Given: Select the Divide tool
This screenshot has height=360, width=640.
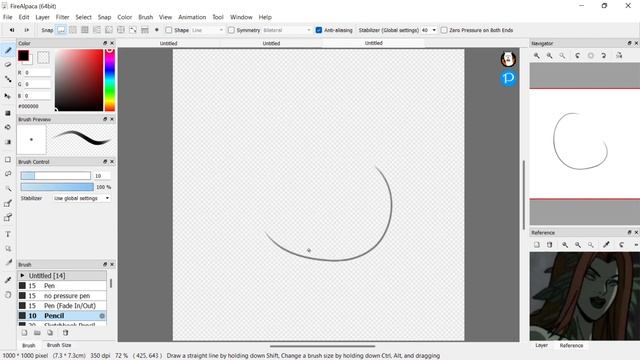Looking at the screenshot, I should [x=8, y=263].
